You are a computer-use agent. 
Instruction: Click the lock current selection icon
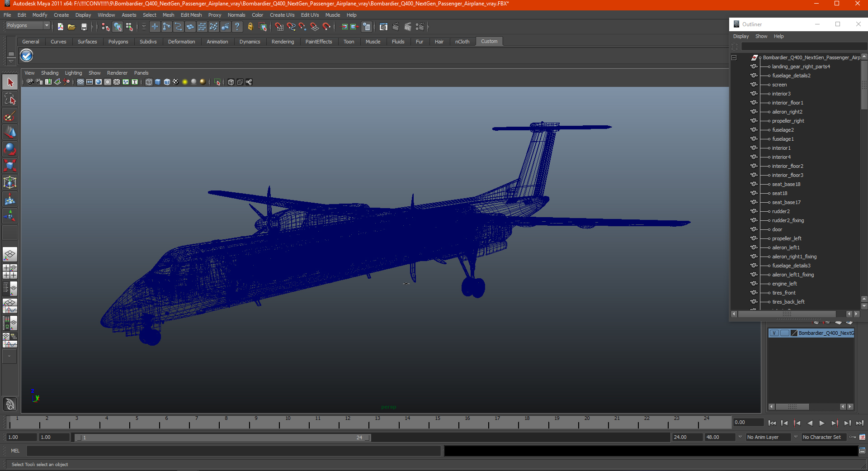pos(250,27)
